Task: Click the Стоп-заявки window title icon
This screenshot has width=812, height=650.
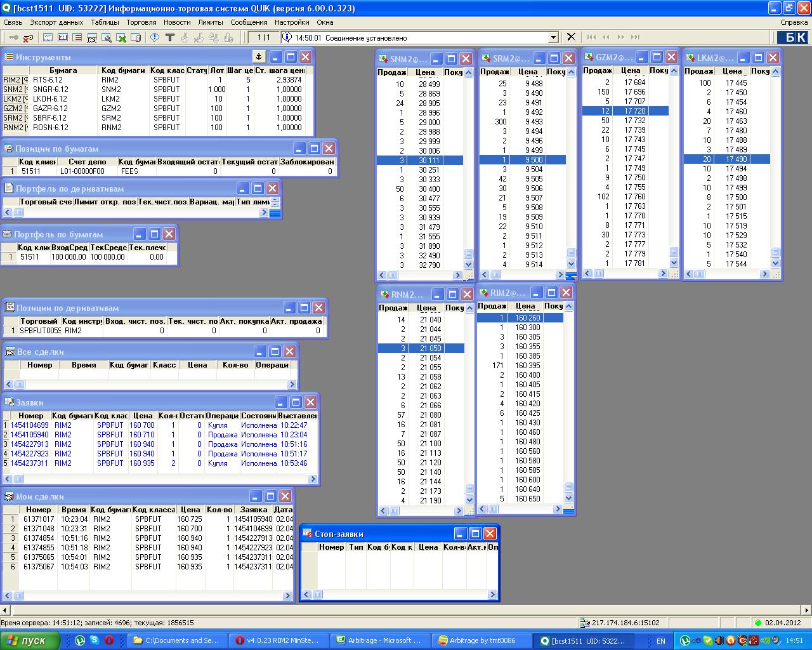Action: tap(308, 534)
